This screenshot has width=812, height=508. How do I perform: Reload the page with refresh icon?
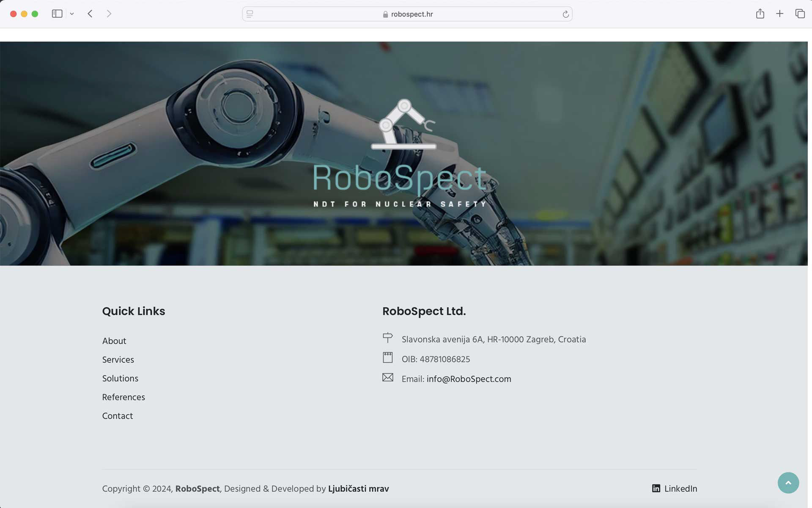[x=565, y=14]
